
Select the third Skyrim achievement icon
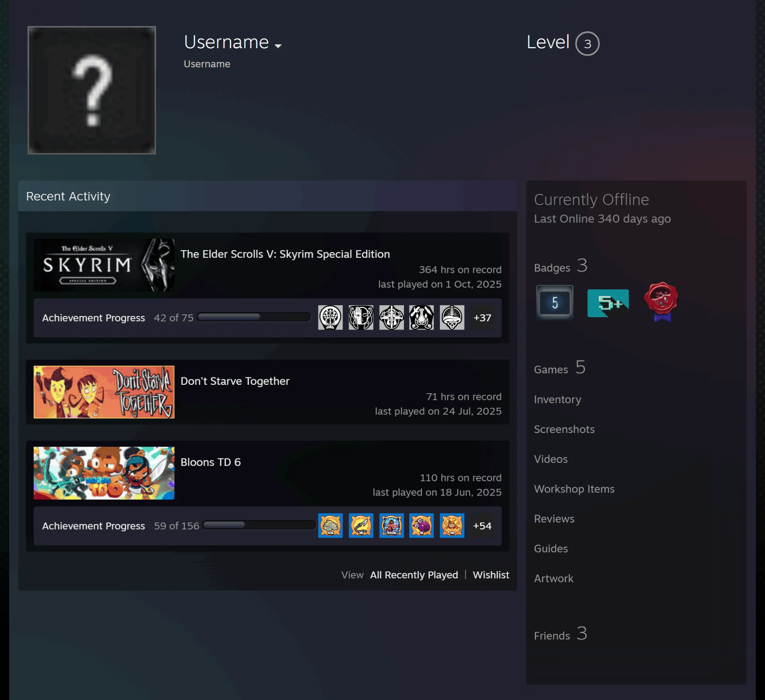click(x=391, y=318)
